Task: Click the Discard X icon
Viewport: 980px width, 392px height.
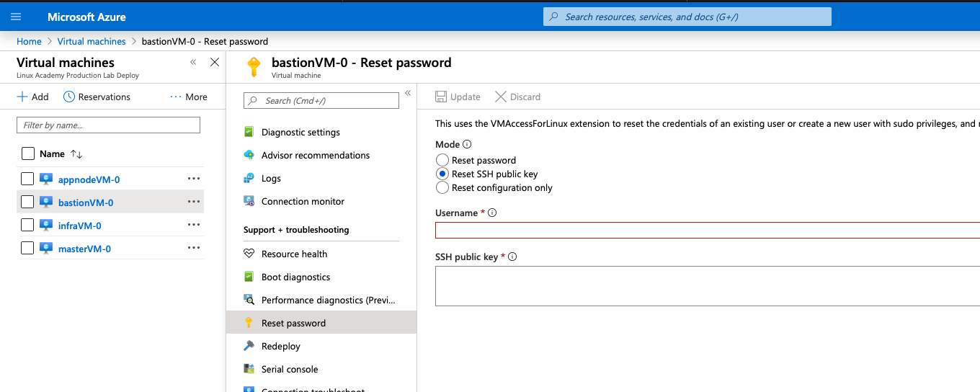Action: (x=500, y=97)
